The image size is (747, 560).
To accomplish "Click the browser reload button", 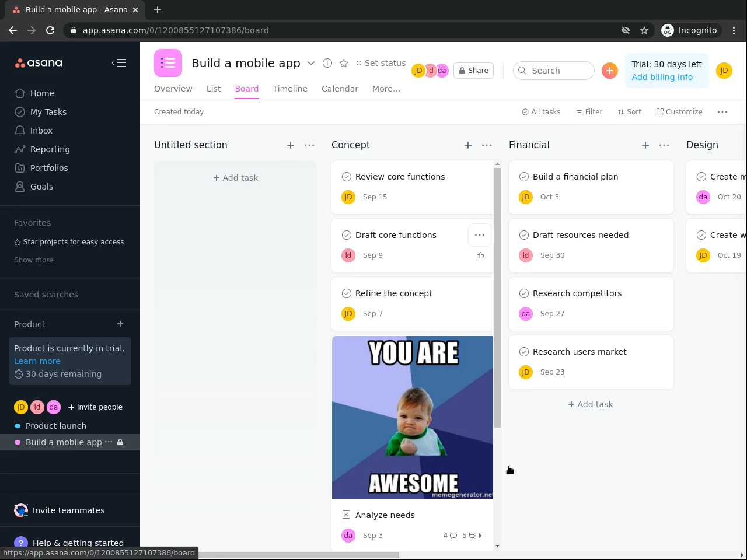I will point(50,30).
